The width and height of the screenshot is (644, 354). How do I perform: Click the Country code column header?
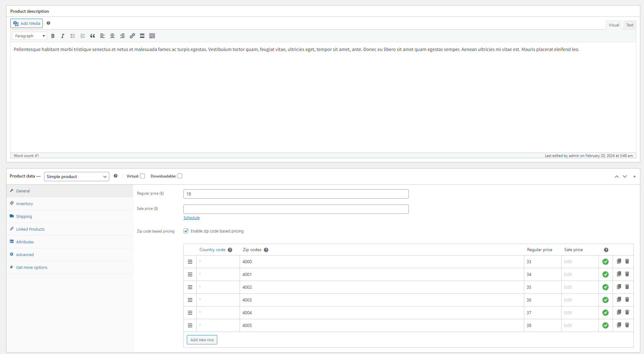212,250
